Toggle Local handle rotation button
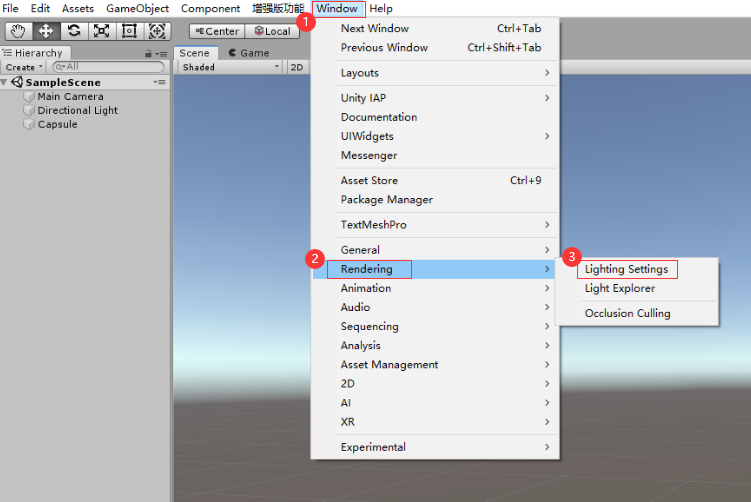This screenshot has height=502, width=751. [x=272, y=31]
